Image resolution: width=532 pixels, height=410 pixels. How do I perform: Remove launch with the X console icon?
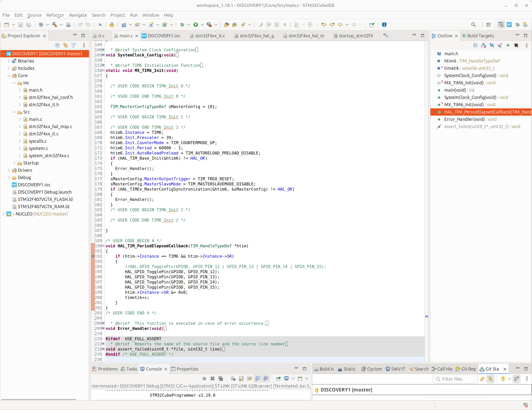(212, 379)
